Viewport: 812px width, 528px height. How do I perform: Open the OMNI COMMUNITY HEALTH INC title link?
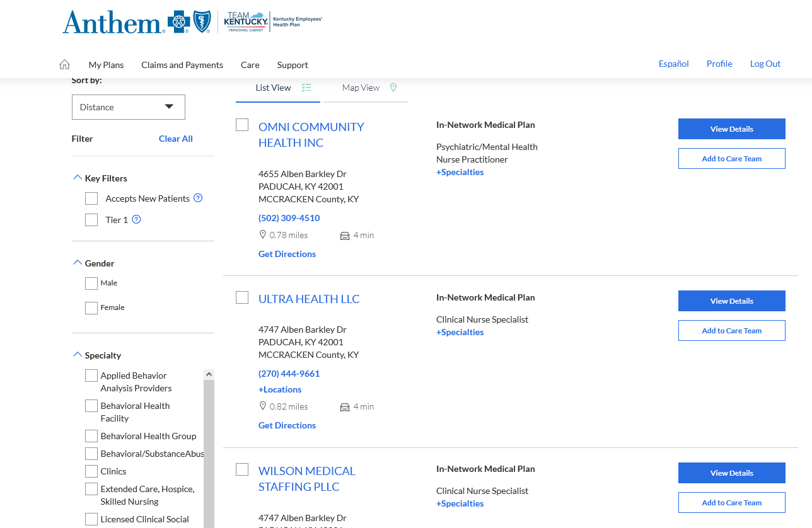tap(311, 135)
